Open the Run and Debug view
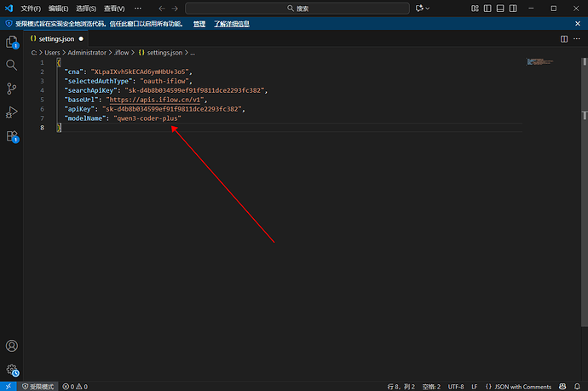The width and height of the screenshot is (588, 391). (x=12, y=112)
